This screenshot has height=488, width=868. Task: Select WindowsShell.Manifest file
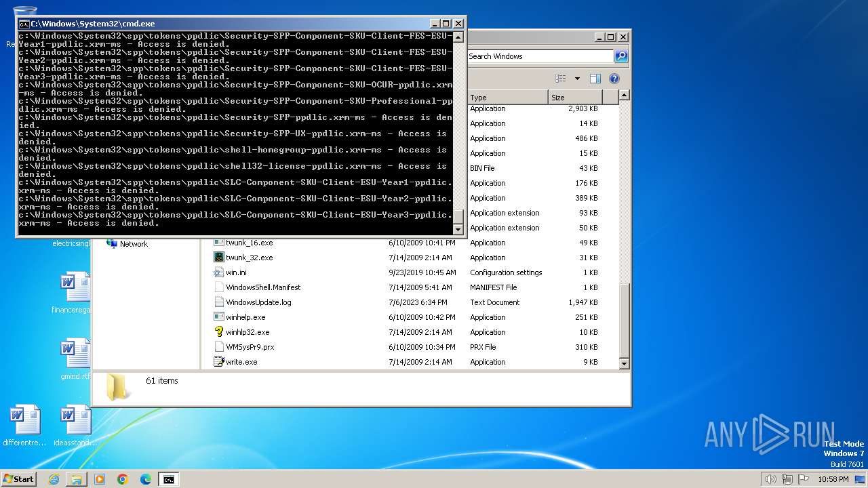coord(263,287)
